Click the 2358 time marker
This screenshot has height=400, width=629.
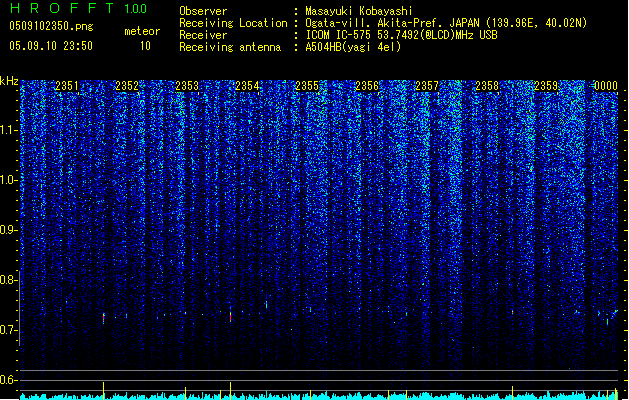(x=487, y=86)
